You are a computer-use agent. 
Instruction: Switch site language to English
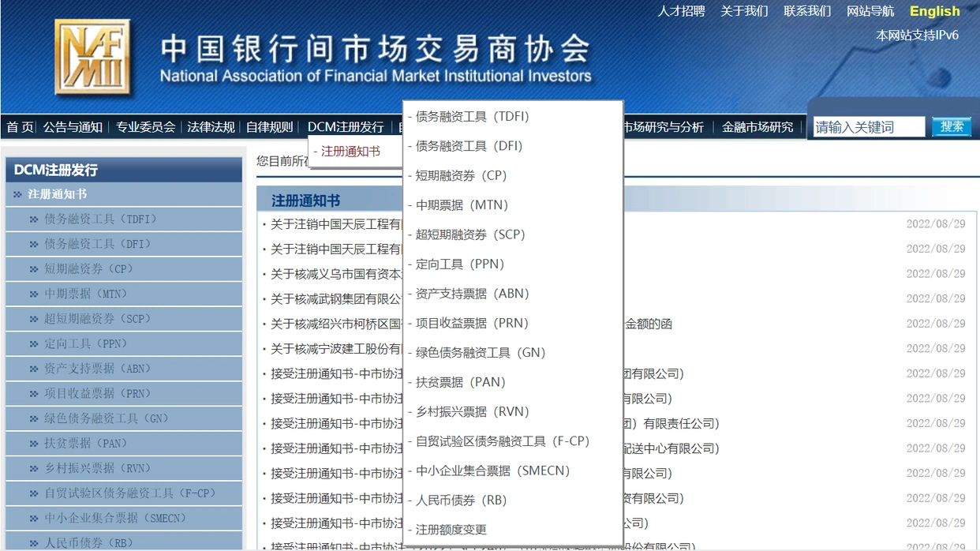(935, 11)
